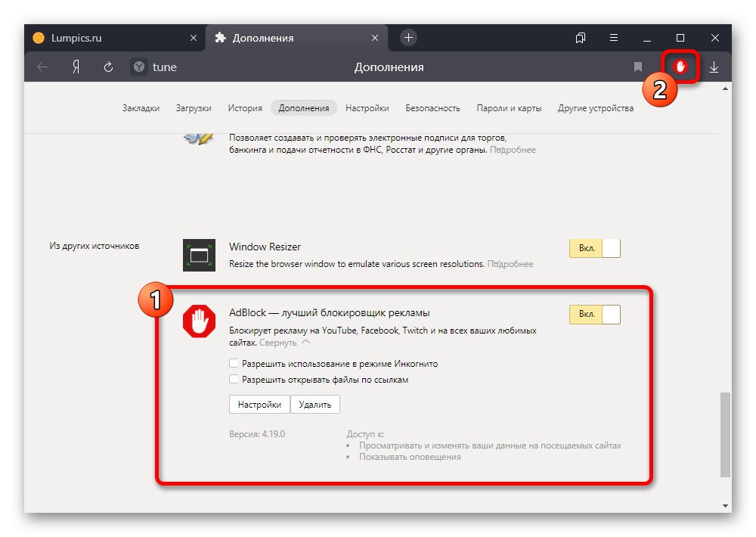Enable AdBlock in Incognito mode checkbox
Viewport: 756px width, 537px height.
point(234,363)
